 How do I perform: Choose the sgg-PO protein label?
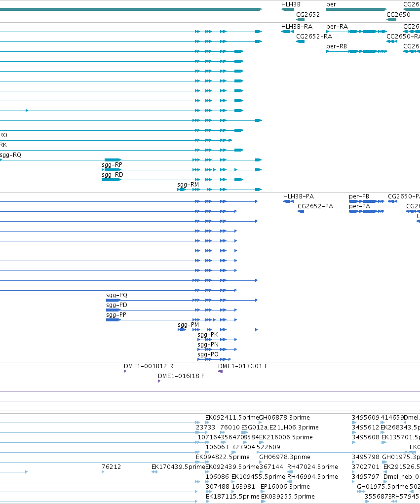tap(208, 354)
